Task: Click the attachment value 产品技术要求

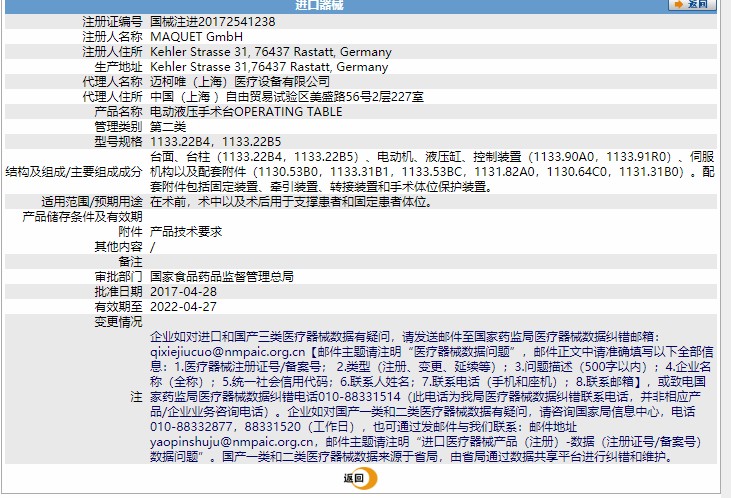Action: click(x=186, y=231)
